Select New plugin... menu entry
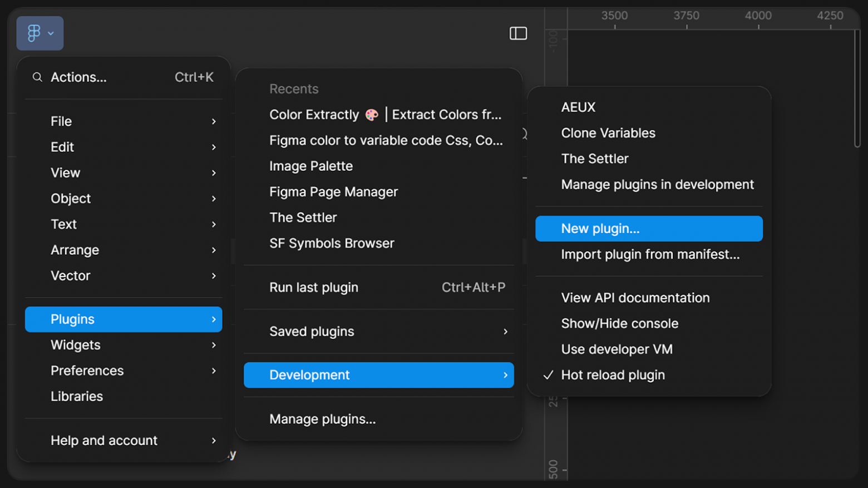The width and height of the screenshot is (868, 488). pos(649,229)
